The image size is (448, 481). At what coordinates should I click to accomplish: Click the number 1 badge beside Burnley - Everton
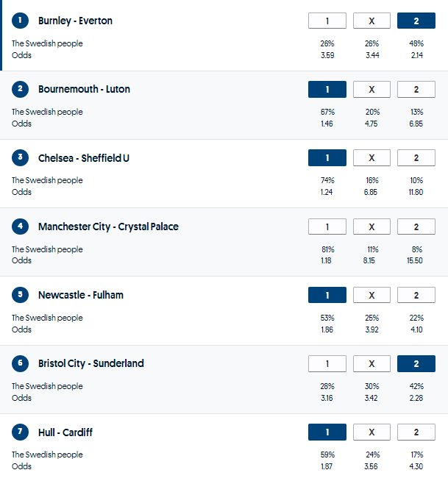pos(20,21)
